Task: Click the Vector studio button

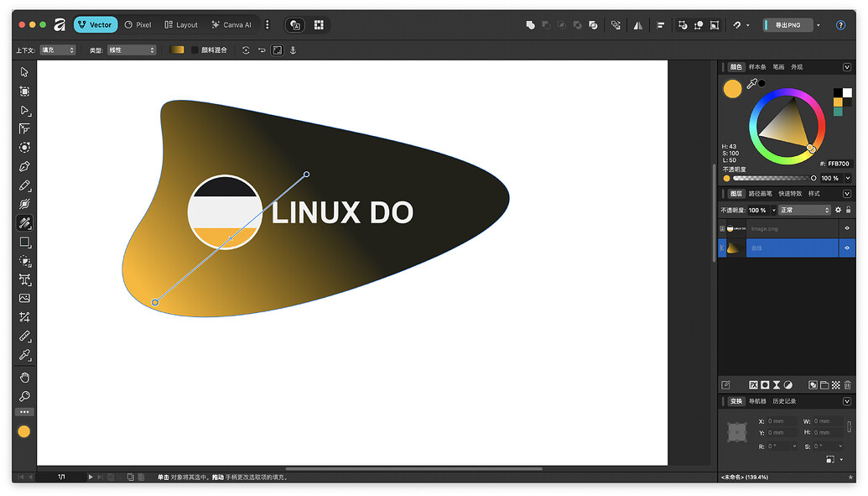Action: (96, 25)
